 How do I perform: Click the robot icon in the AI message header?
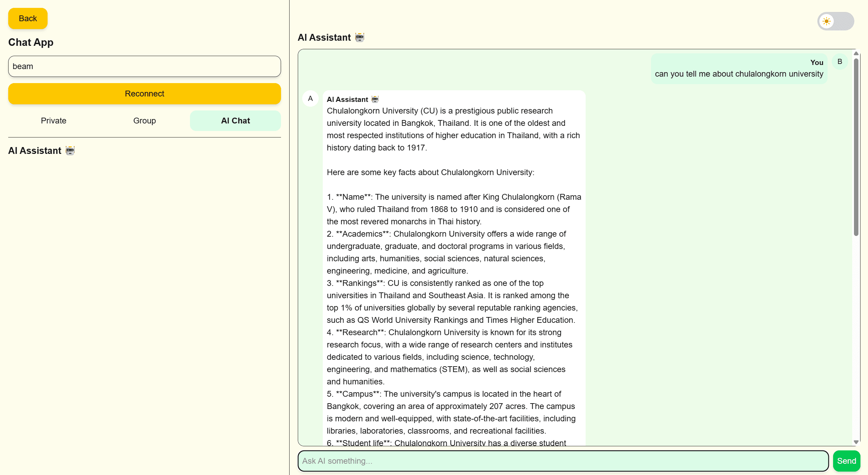pos(375,100)
